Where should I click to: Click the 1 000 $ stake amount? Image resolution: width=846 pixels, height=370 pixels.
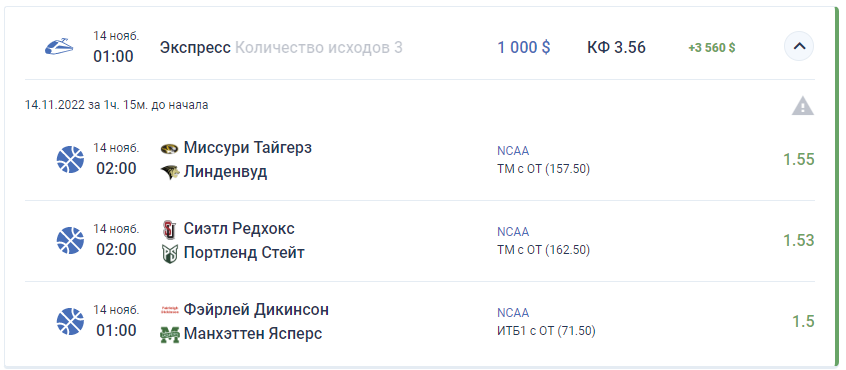pyautogui.click(x=524, y=47)
